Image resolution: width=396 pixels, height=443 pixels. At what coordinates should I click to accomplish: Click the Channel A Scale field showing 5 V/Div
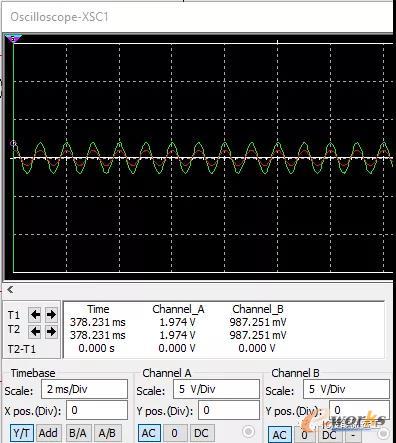(216, 389)
